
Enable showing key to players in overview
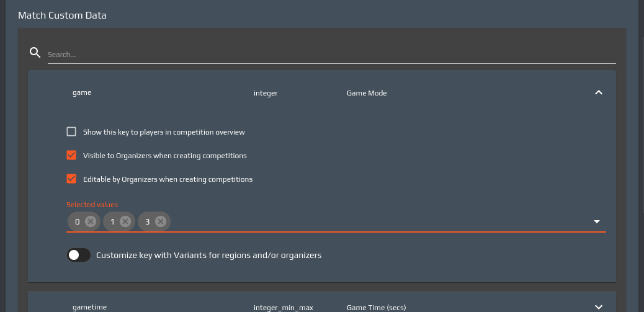[x=71, y=131]
